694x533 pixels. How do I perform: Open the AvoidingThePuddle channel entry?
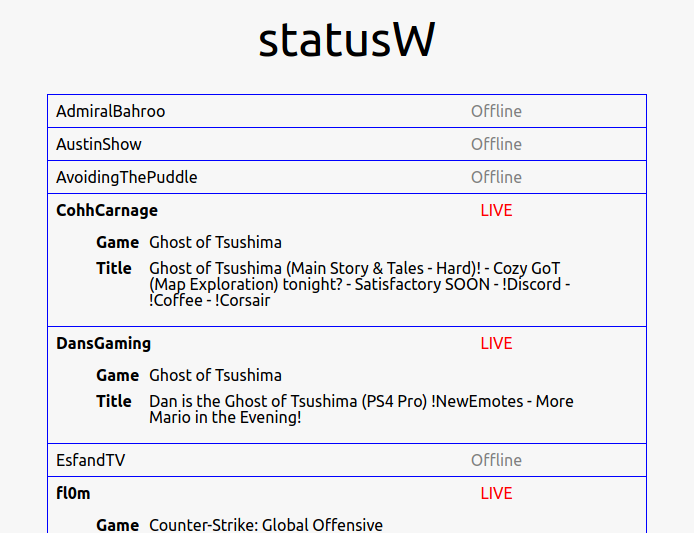pos(347,177)
